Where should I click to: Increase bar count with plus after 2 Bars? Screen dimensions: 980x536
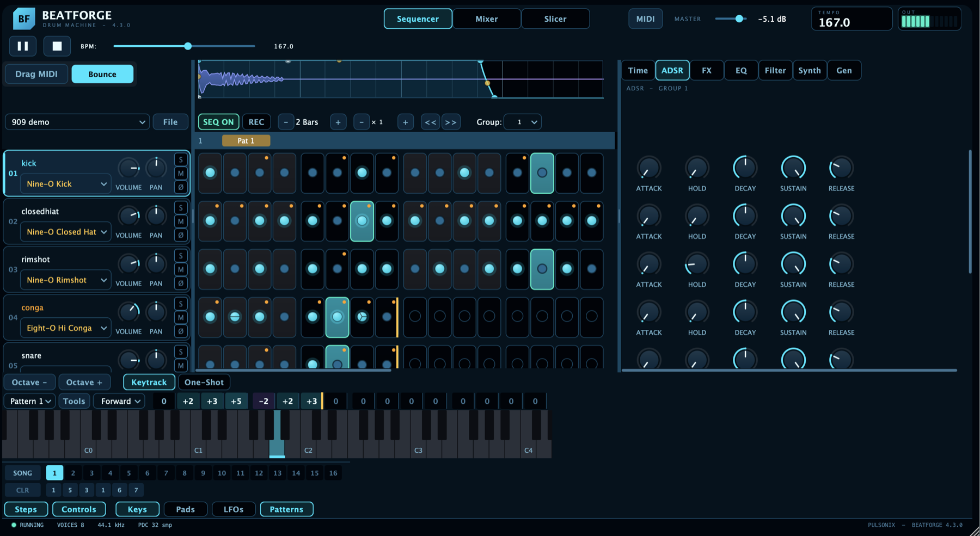coord(338,122)
